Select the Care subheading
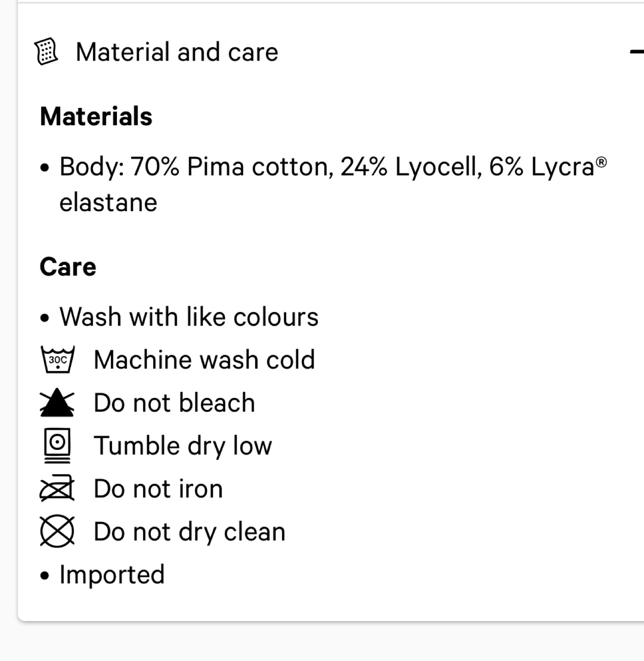The height and width of the screenshot is (661, 644). [68, 267]
